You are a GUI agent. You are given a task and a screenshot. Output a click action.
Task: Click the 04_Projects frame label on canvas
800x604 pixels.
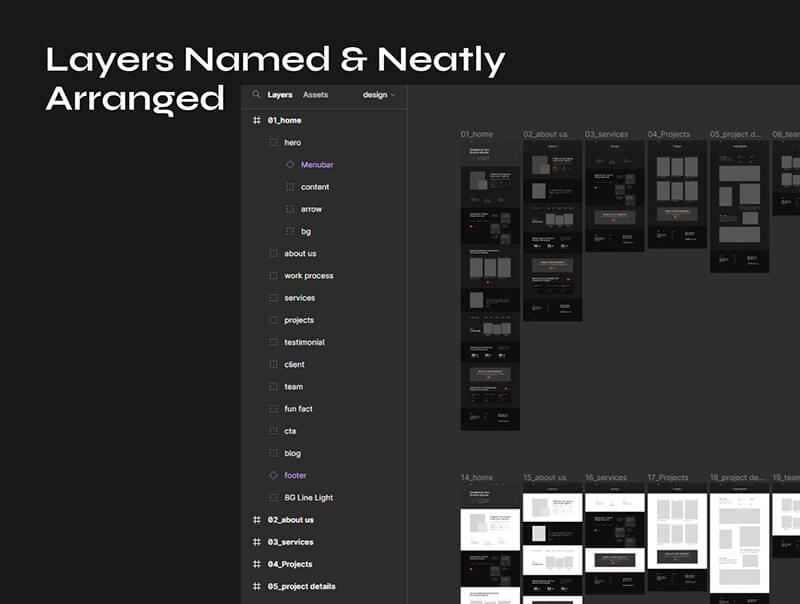[x=668, y=134]
